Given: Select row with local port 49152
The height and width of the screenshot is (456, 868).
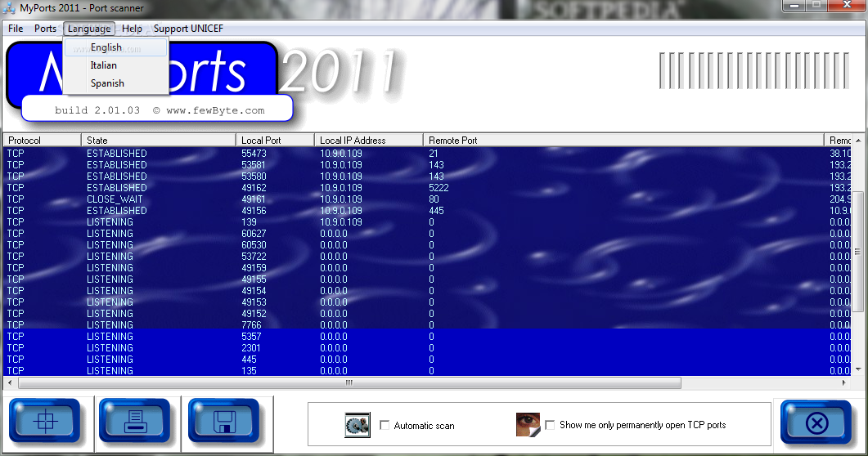Looking at the screenshot, I should click(428, 313).
